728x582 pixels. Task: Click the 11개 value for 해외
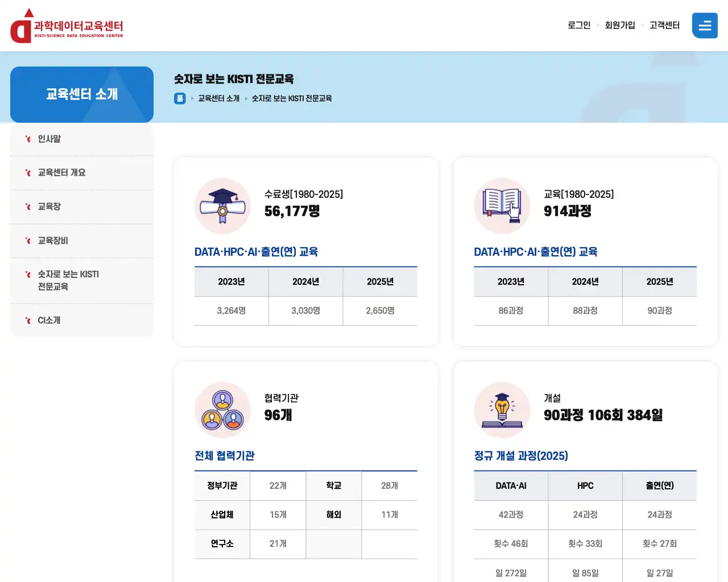tap(390, 515)
